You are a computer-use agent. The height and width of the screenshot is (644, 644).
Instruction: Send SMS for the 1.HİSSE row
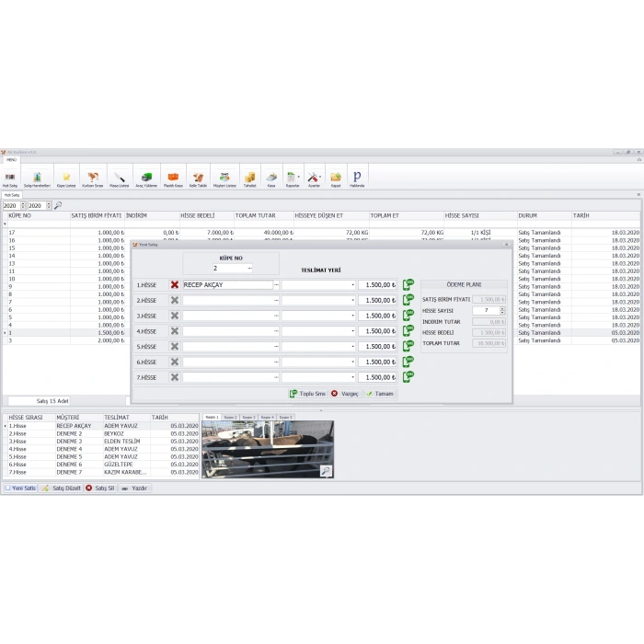(x=408, y=285)
